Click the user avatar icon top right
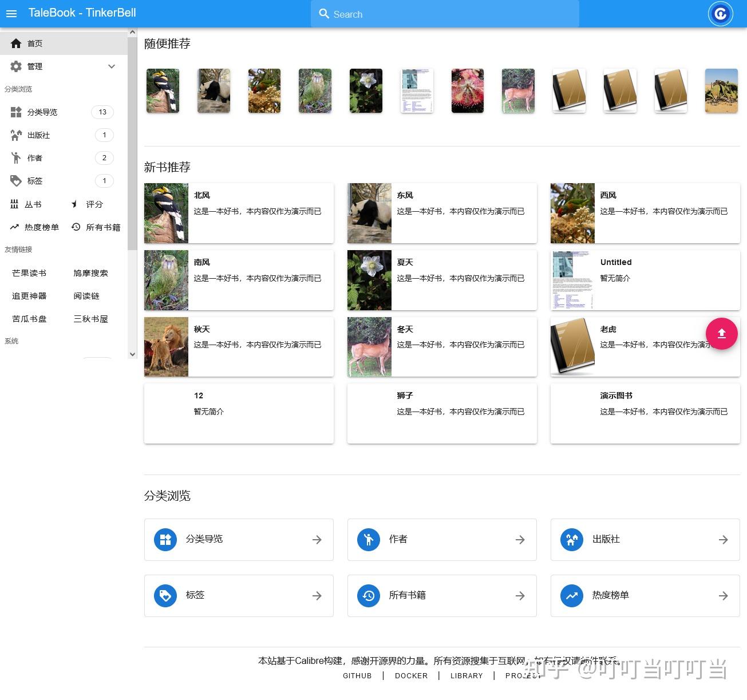Screen dimensions: 747x700 point(720,13)
